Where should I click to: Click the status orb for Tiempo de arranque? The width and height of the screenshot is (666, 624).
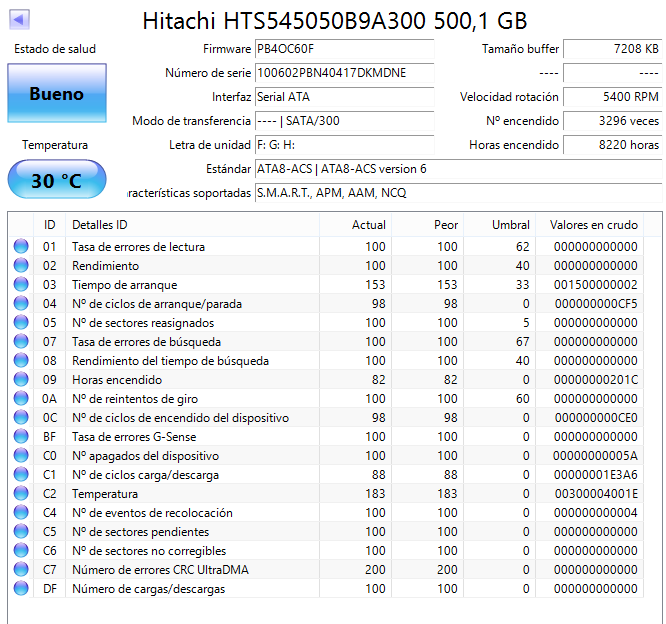tap(21, 285)
